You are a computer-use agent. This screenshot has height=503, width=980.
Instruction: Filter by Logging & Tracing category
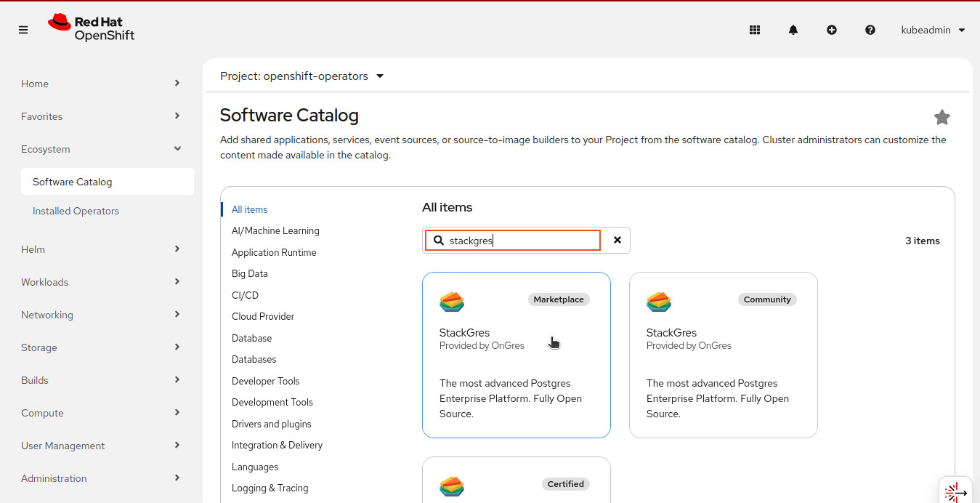coord(270,488)
